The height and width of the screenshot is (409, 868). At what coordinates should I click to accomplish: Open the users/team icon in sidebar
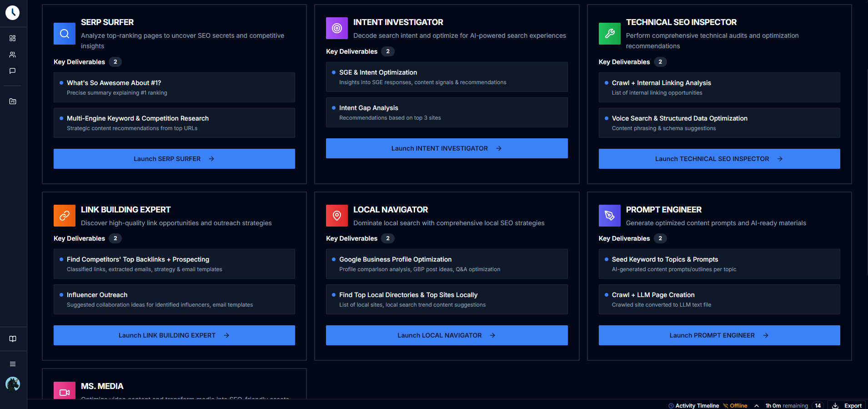(x=13, y=55)
